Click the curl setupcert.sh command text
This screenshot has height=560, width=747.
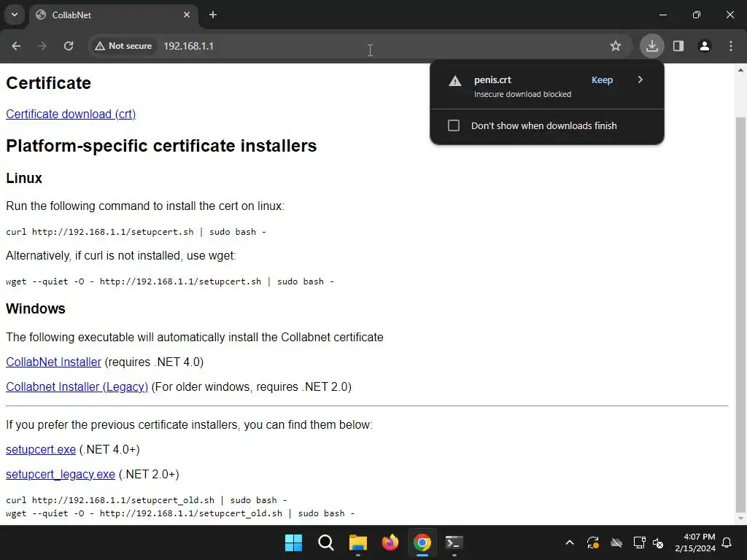pyautogui.click(x=136, y=232)
